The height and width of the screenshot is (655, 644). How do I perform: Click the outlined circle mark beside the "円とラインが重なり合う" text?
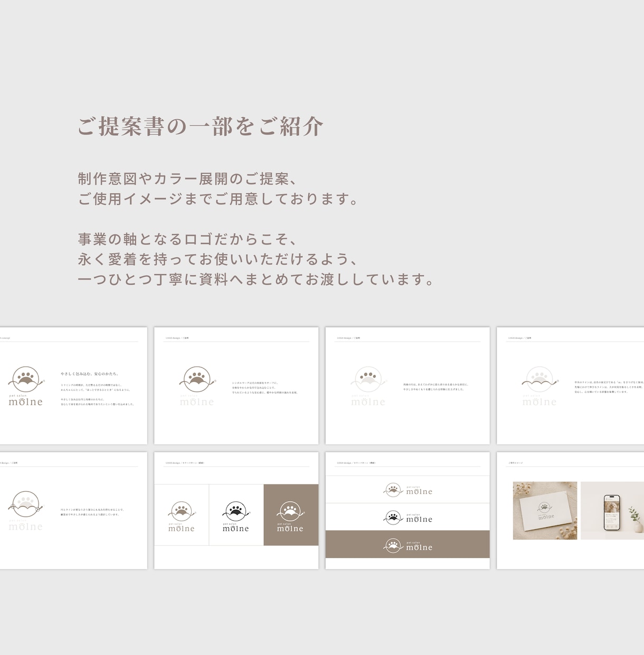click(25, 504)
